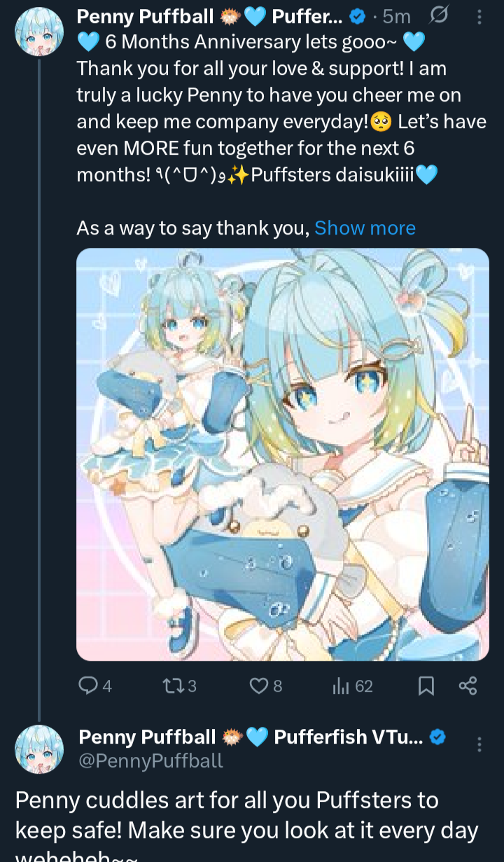Like the post using the heart icon
This screenshot has height=862, width=504.
(x=266, y=686)
